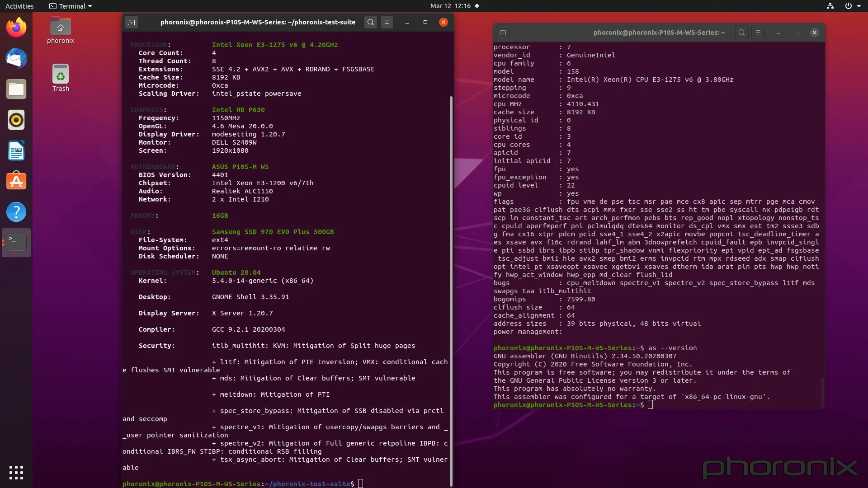This screenshot has height=488, width=868.
Task: Click '39 bits physical, 48 bits virtual' text
Action: pyautogui.click(x=634, y=324)
